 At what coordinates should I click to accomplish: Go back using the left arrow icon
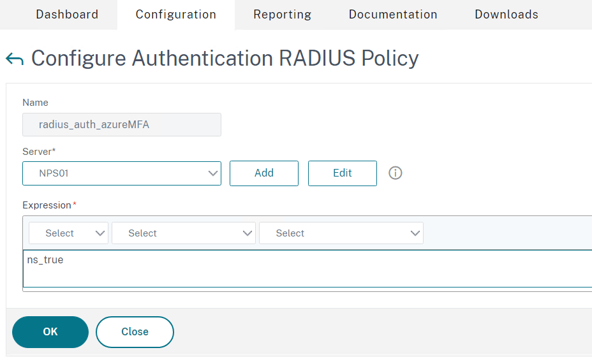[x=15, y=59]
